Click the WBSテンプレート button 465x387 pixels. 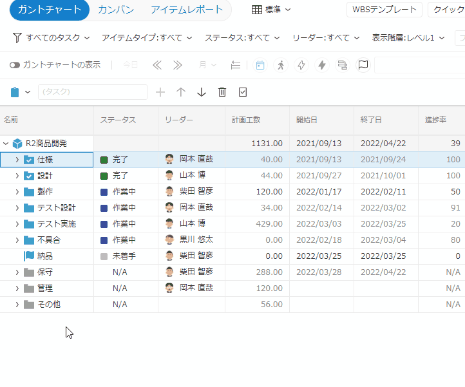[384, 10]
